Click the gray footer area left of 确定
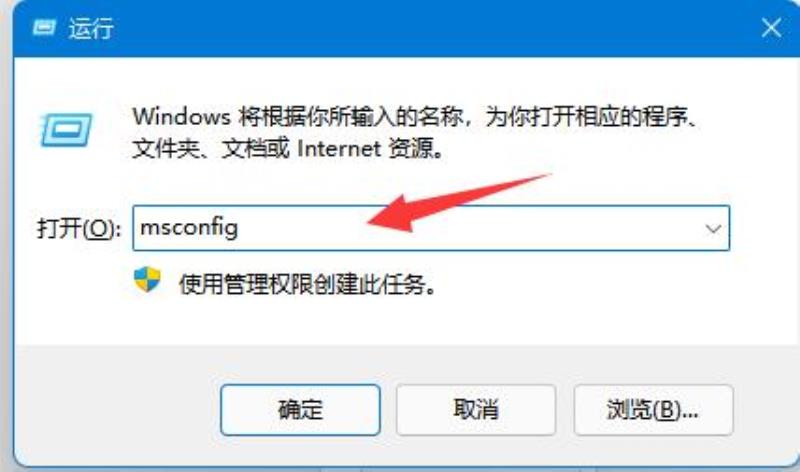 (117, 410)
